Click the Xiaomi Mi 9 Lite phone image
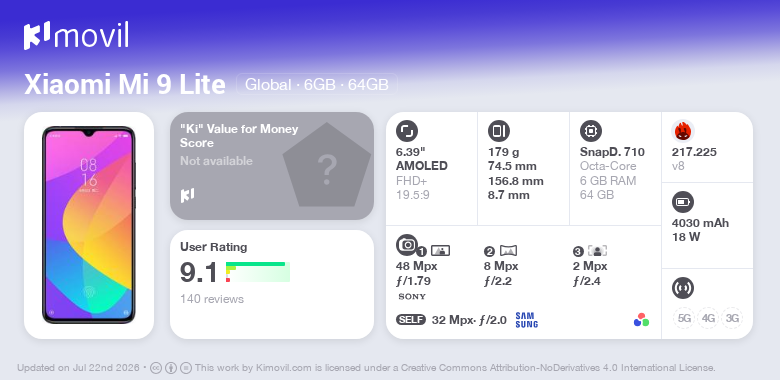Viewport: 780px width, 380px height. coord(89,225)
